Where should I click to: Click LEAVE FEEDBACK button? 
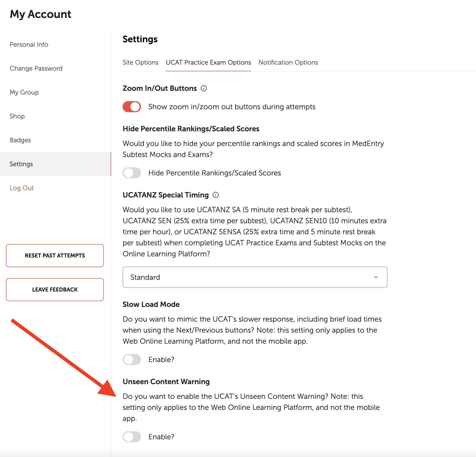pos(55,289)
